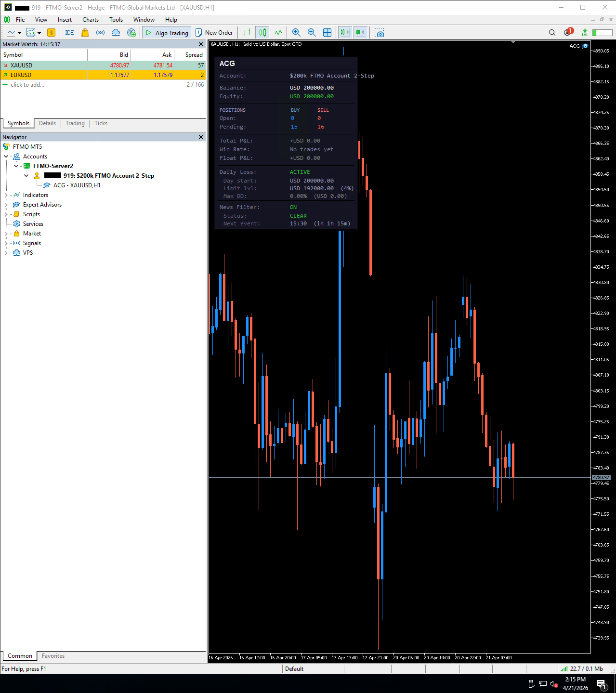
Task: Open the Signals broadcast toolbar icon
Action: (100, 33)
